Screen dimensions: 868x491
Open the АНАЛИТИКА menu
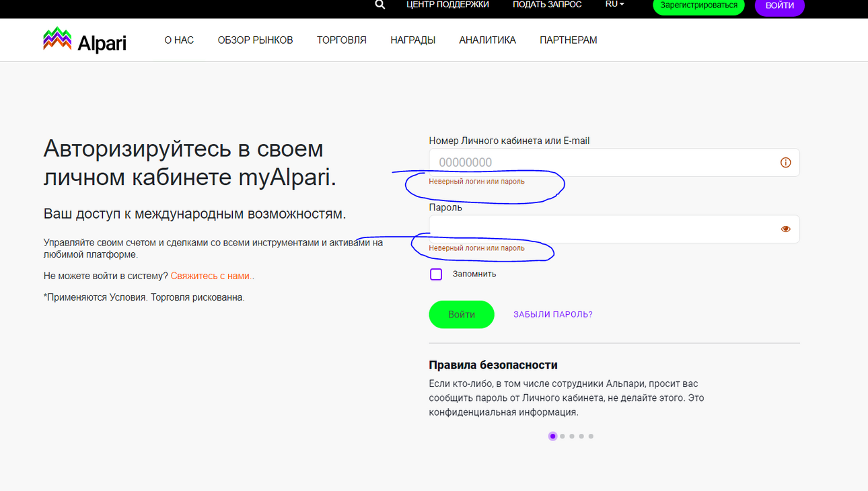(x=488, y=40)
